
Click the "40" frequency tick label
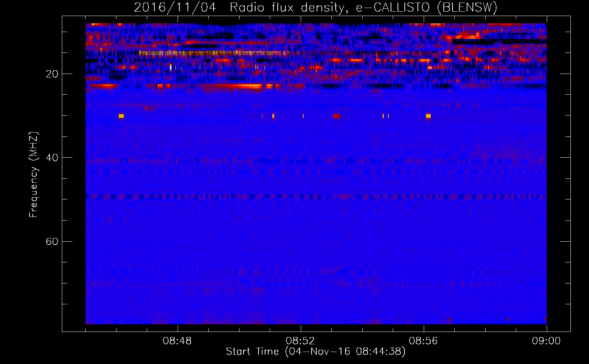tap(52, 158)
